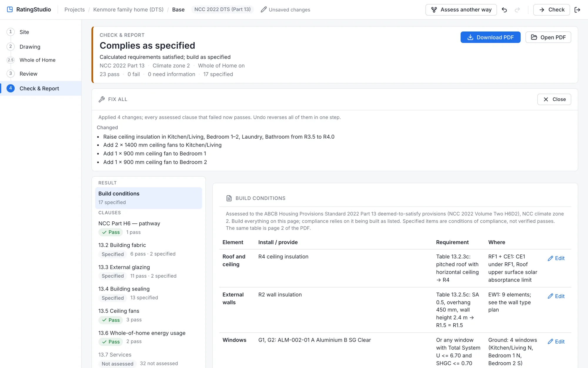Click the redo arrow icon

pyautogui.click(x=517, y=10)
